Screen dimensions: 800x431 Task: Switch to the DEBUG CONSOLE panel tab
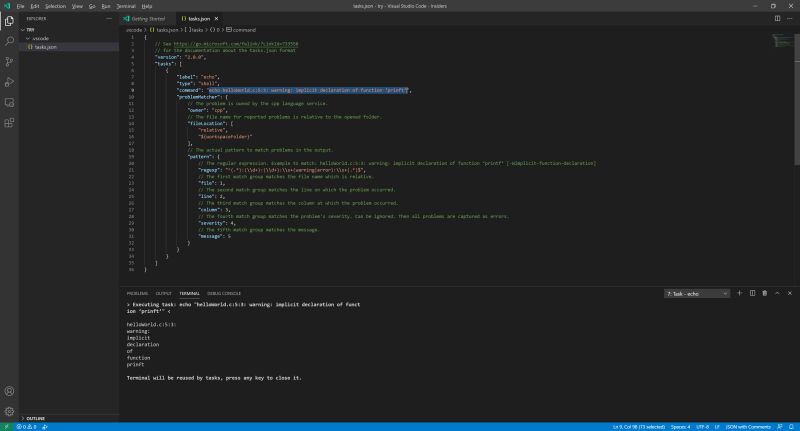click(x=223, y=293)
